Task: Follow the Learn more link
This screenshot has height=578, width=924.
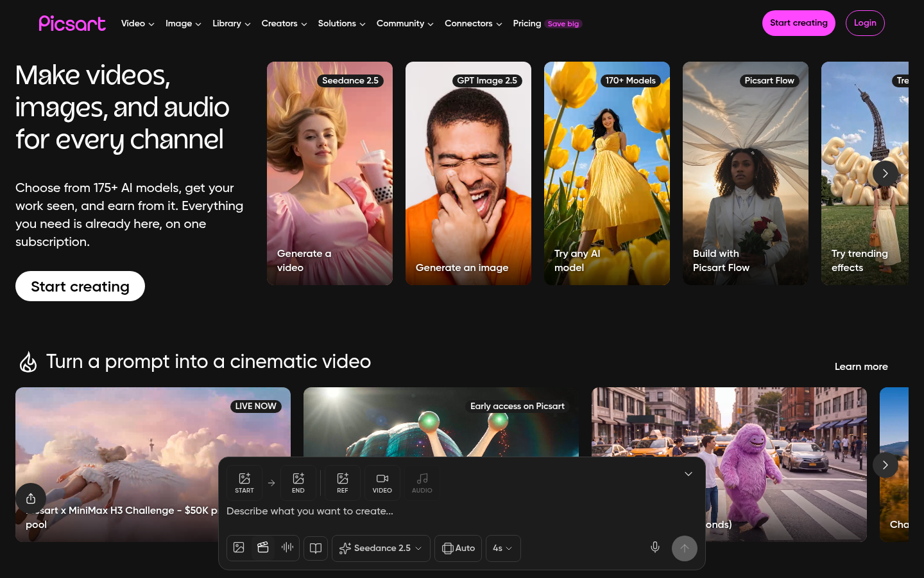Action: click(861, 367)
